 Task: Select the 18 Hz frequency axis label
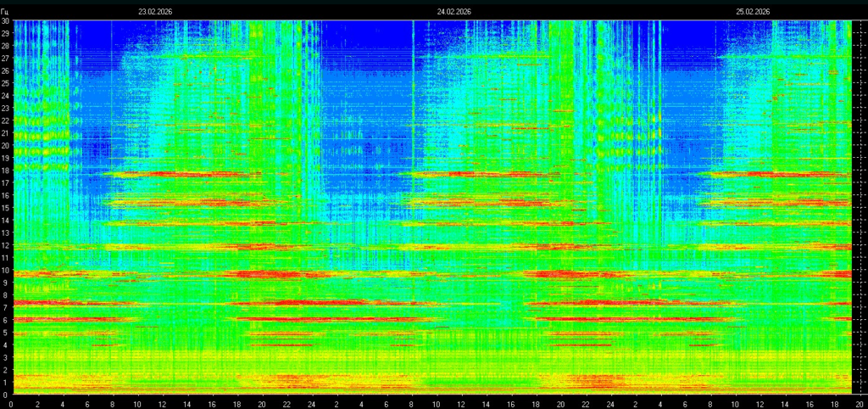pyautogui.click(x=5, y=171)
